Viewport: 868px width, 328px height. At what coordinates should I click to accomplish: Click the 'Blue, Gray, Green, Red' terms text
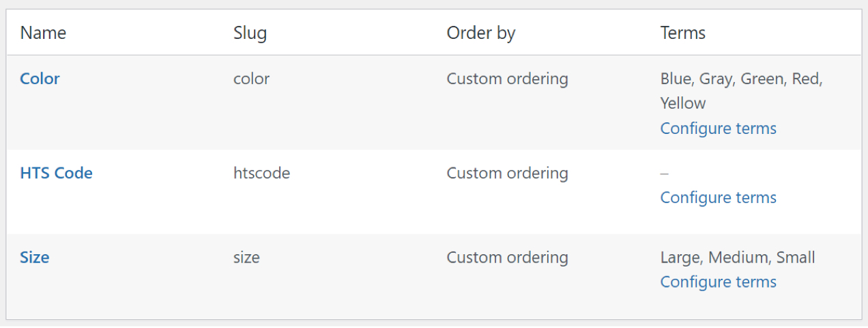click(741, 79)
